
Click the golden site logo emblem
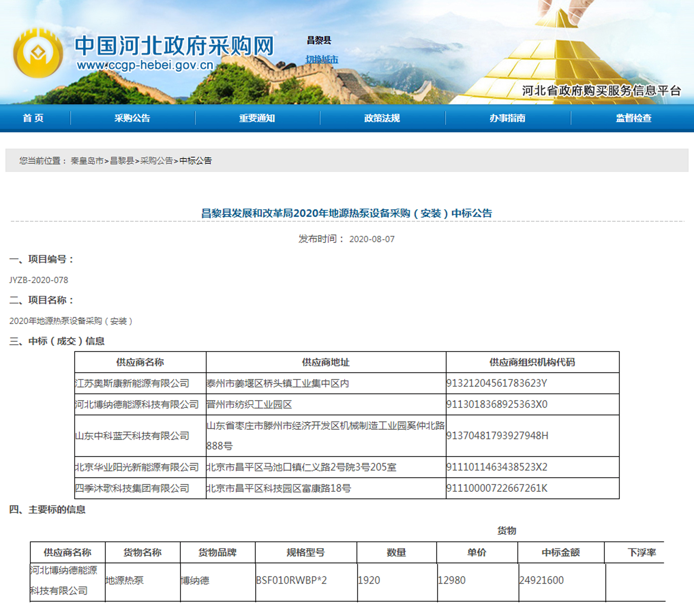pos(38,53)
